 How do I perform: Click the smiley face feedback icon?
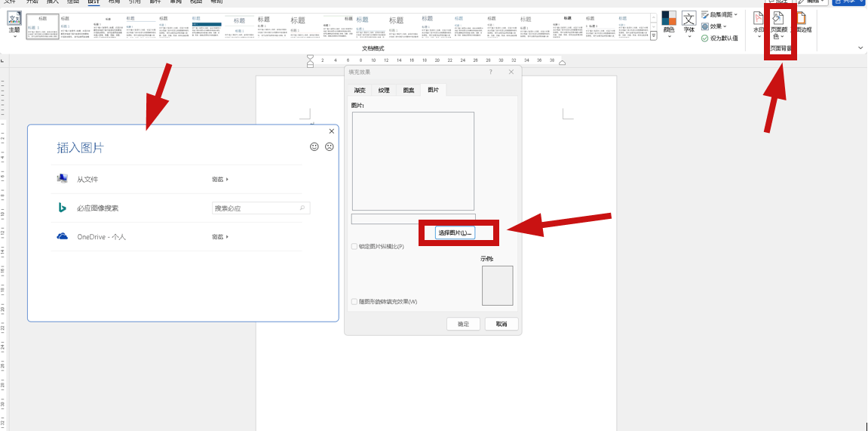[x=314, y=146]
